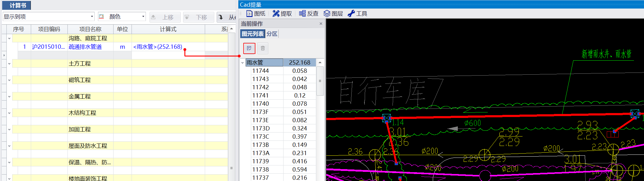
Task: Select element row 11738
Action: pos(283,169)
